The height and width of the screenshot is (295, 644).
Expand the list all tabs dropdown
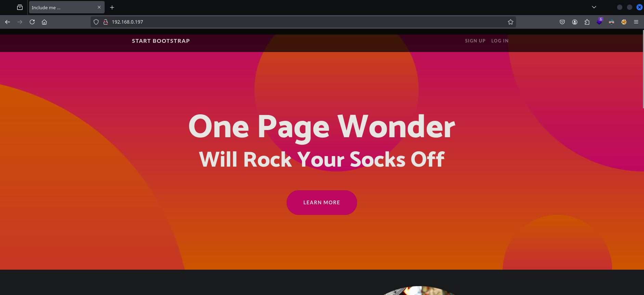coord(594,7)
